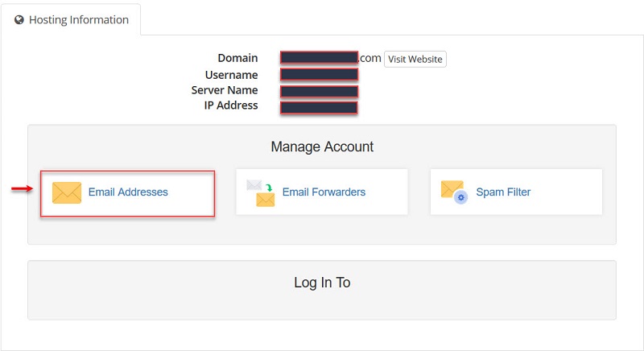This screenshot has width=644, height=351.
Task: Select the redacted Server Name value
Action: [x=319, y=91]
